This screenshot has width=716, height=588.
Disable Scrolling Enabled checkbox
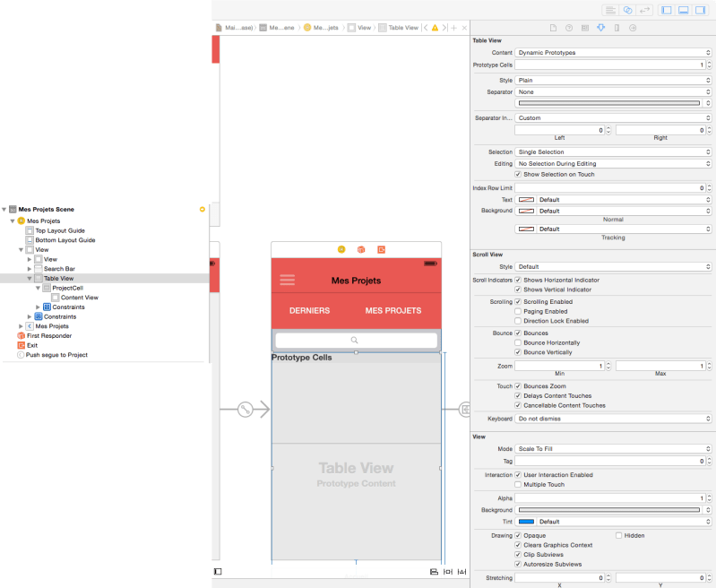tap(518, 301)
